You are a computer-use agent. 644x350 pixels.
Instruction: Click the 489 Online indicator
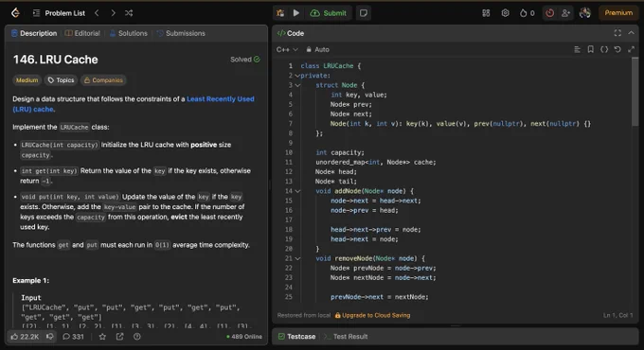coord(244,337)
